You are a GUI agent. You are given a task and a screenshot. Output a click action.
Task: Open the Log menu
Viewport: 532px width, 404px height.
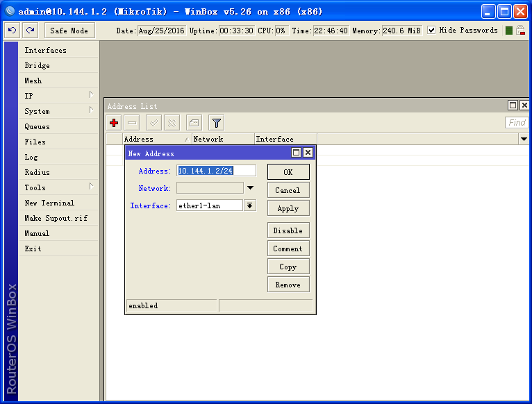[x=58, y=157]
